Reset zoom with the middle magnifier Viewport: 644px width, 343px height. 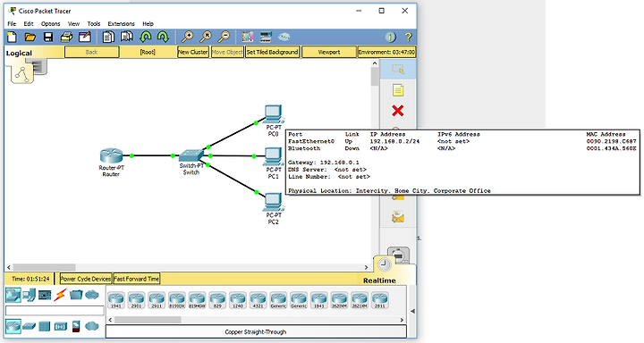(206, 38)
